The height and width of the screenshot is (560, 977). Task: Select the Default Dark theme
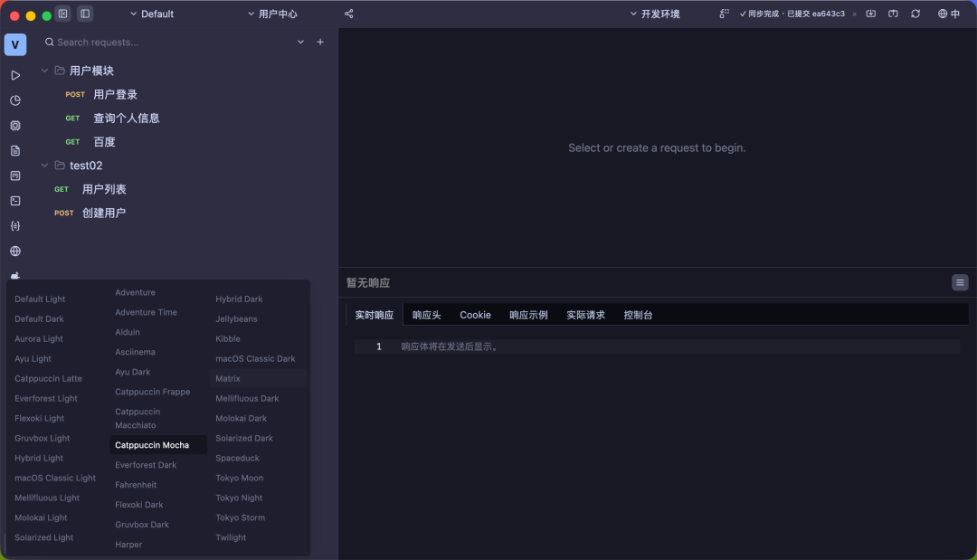pos(39,319)
